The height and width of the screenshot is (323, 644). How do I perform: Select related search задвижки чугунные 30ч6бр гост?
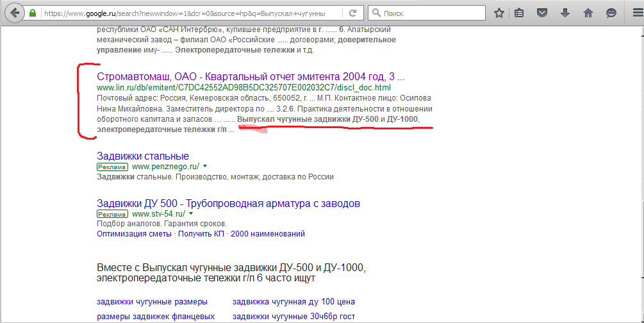[293, 317]
